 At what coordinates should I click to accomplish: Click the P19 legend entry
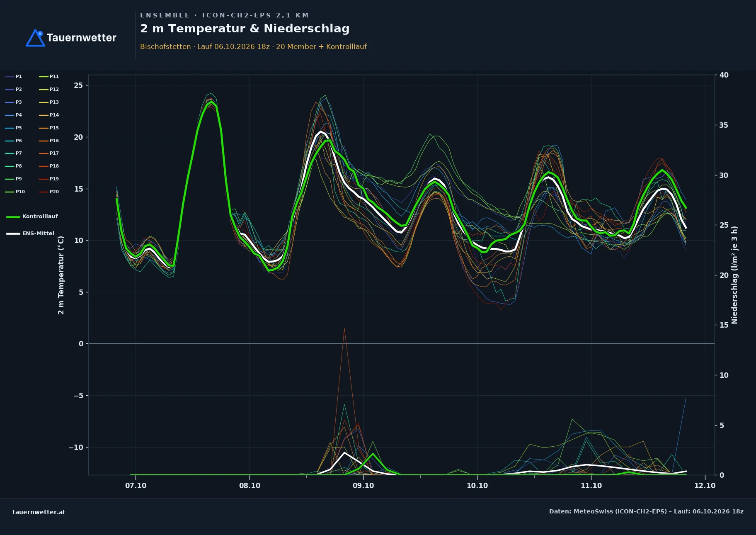[49, 179]
